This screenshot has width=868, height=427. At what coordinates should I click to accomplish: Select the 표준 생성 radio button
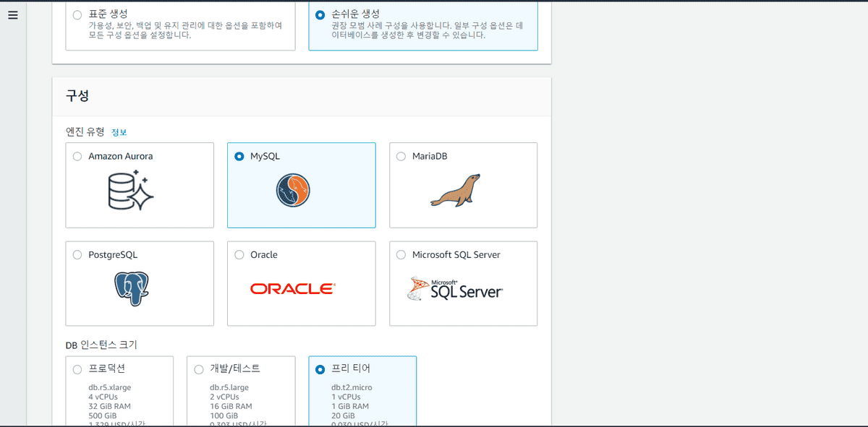tap(77, 14)
